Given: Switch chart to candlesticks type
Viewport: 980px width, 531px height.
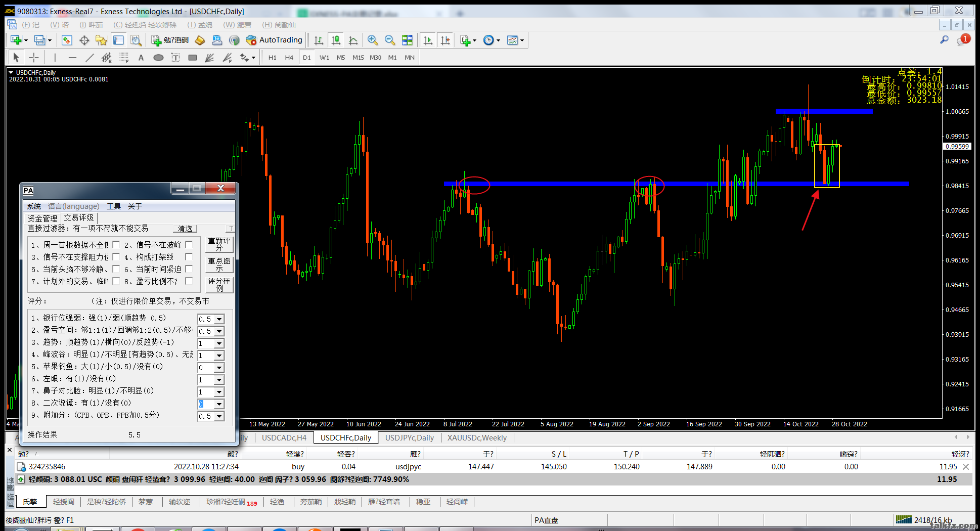Looking at the screenshot, I should point(336,40).
